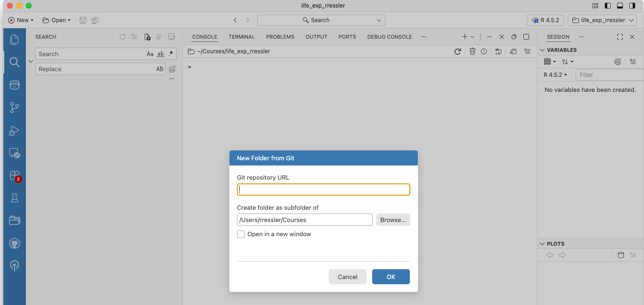Tick the Open in a new window checkbox
Screen dimensions: 644x305
pyautogui.click(x=241, y=234)
